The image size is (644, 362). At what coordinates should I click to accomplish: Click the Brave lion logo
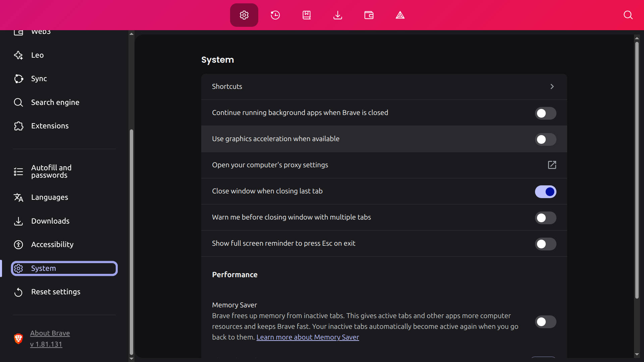18,339
